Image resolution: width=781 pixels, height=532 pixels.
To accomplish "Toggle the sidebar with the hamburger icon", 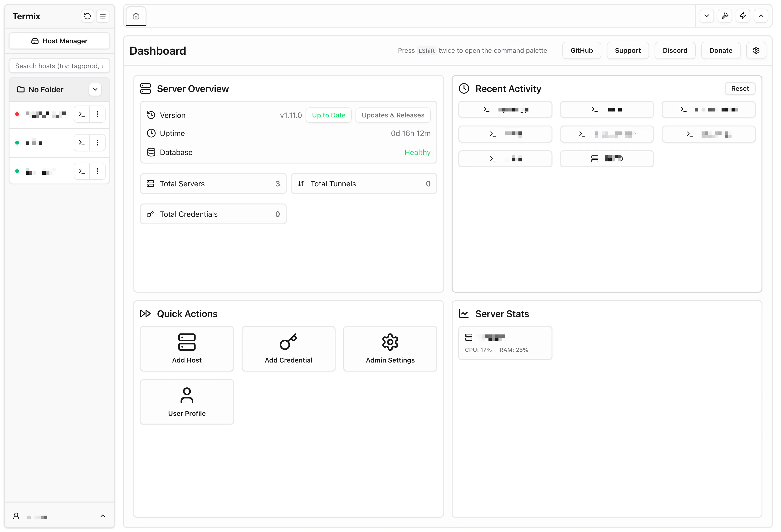I will [x=103, y=16].
